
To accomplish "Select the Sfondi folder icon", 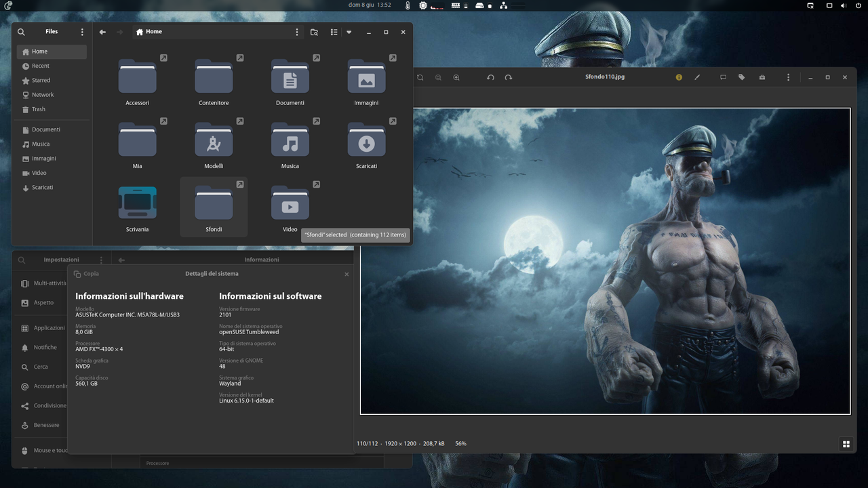I will point(214,203).
